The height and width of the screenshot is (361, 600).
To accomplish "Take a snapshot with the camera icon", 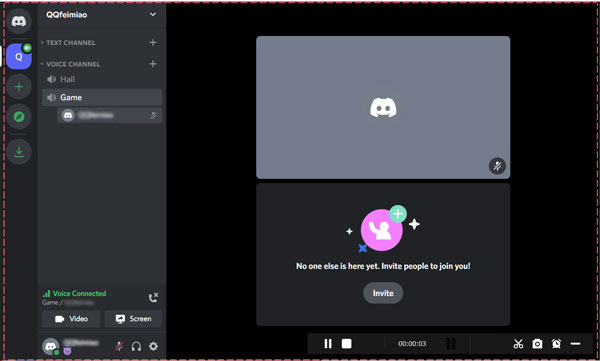I will 537,344.
